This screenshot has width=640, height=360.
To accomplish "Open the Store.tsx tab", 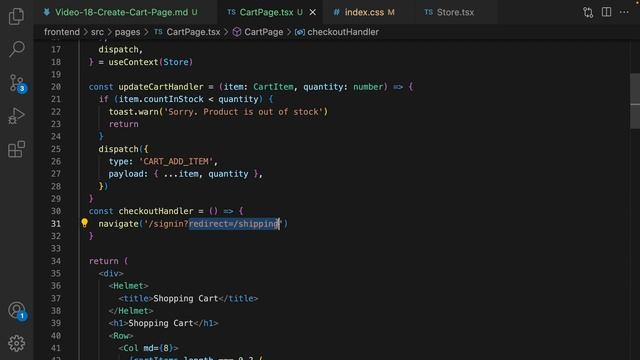I will pyautogui.click(x=455, y=12).
